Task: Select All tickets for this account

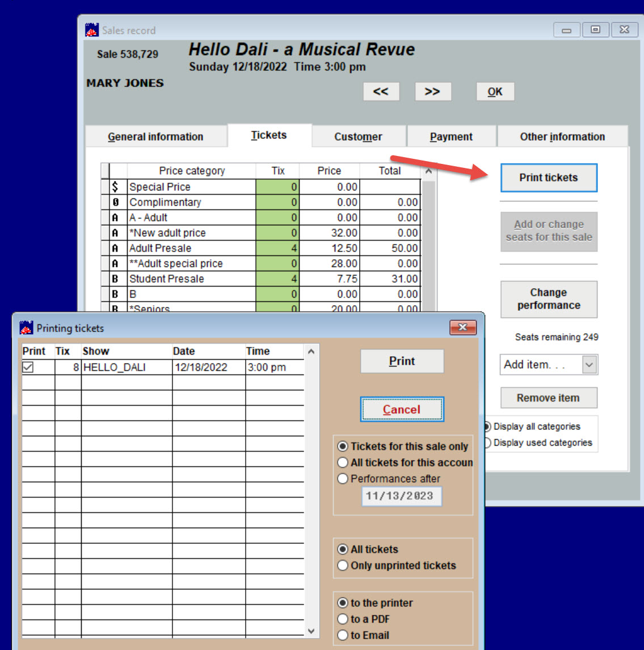Action: click(343, 463)
